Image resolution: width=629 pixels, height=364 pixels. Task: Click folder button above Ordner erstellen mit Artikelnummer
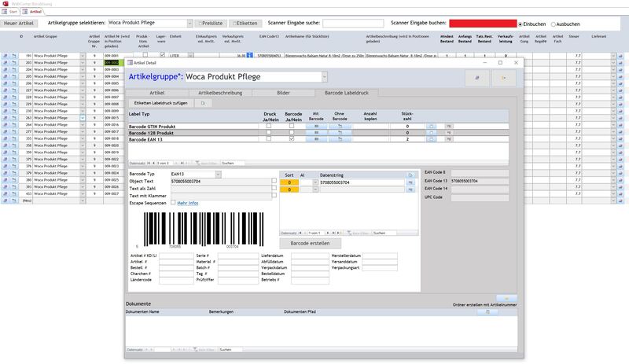(506, 298)
